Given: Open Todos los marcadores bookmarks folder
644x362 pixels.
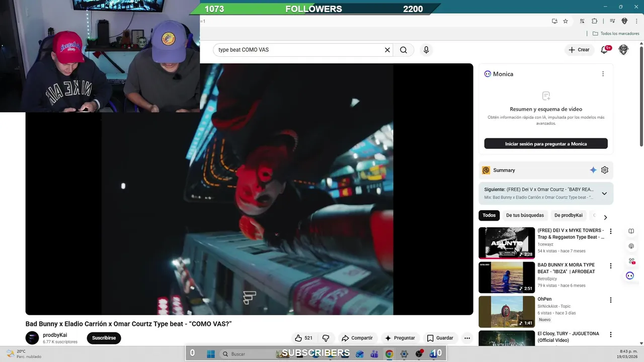Looking at the screenshot, I should click(x=616, y=34).
